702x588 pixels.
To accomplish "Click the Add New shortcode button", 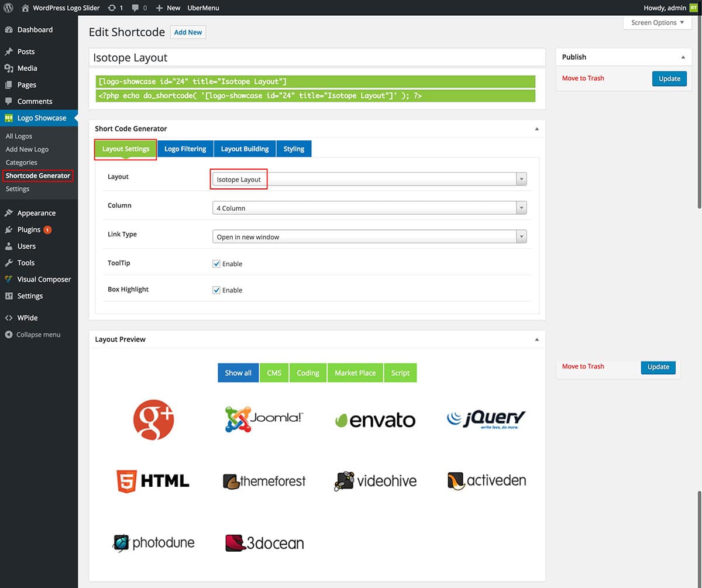I will click(x=188, y=33).
